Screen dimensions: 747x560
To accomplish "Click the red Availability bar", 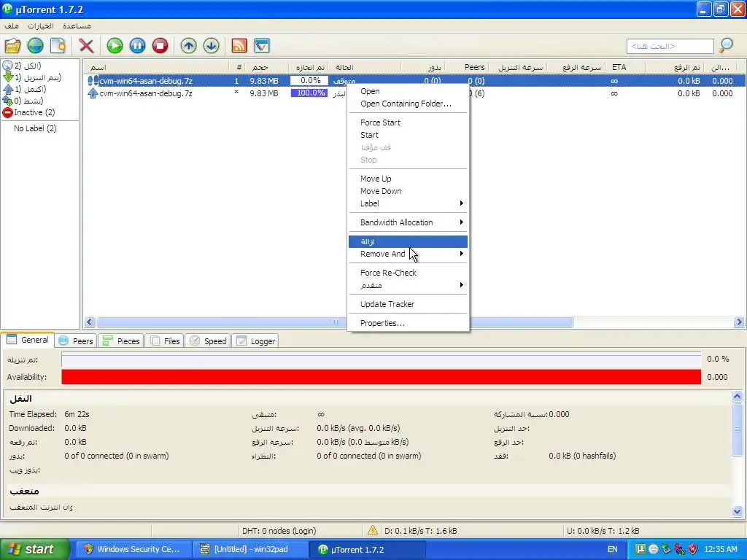I will (381, 377).
